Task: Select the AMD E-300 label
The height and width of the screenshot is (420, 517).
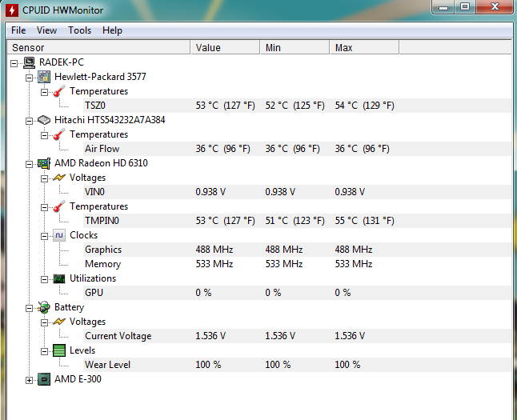Action: 78,379
